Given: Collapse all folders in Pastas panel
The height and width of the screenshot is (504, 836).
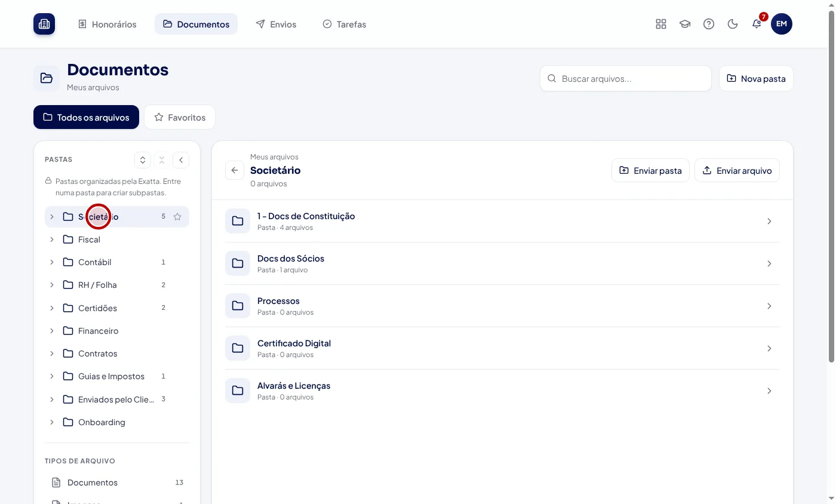Looking at the screenshot, I should click(x=161, y=160).
